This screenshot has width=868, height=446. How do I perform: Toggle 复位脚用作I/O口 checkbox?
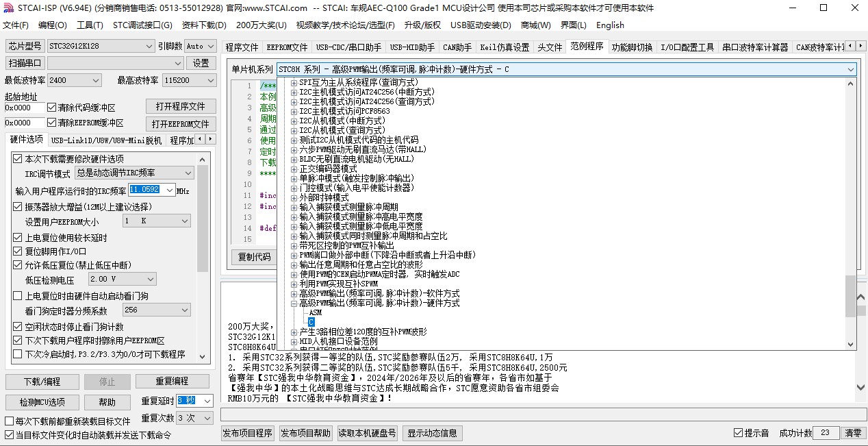18,251
